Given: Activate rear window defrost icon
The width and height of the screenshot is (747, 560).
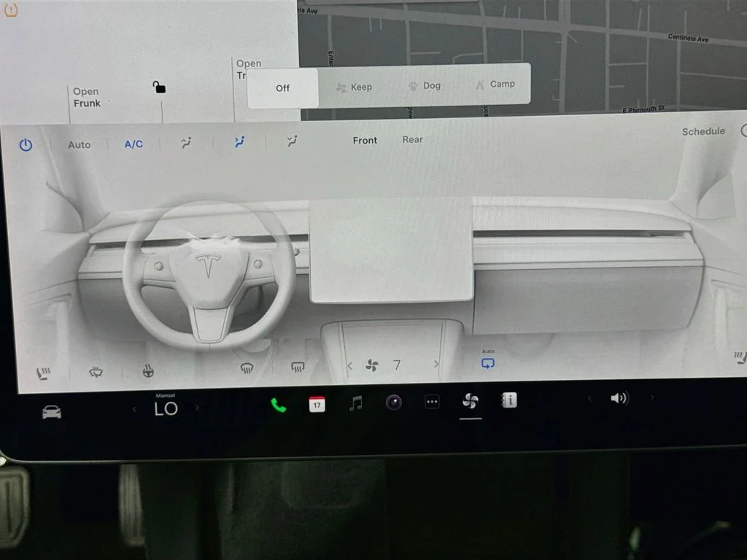Looking at the screenshot, I should [298, 367].
